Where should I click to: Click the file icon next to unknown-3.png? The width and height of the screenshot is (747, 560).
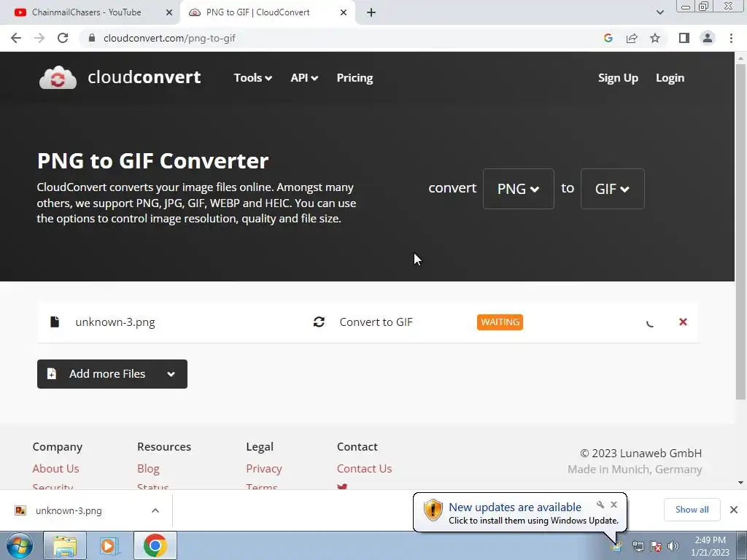pos(55,322)
